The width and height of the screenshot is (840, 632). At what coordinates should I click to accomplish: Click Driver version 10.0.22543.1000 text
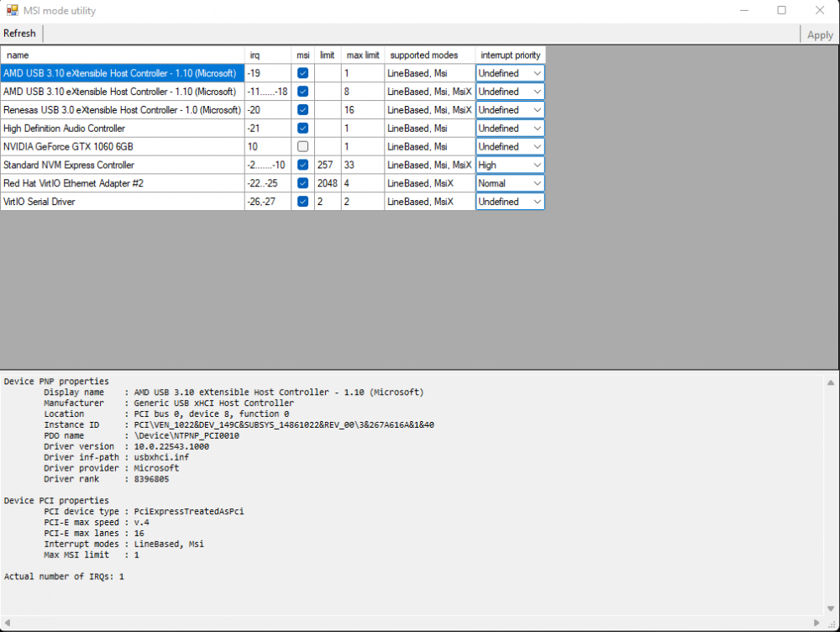tap(171, 446)
